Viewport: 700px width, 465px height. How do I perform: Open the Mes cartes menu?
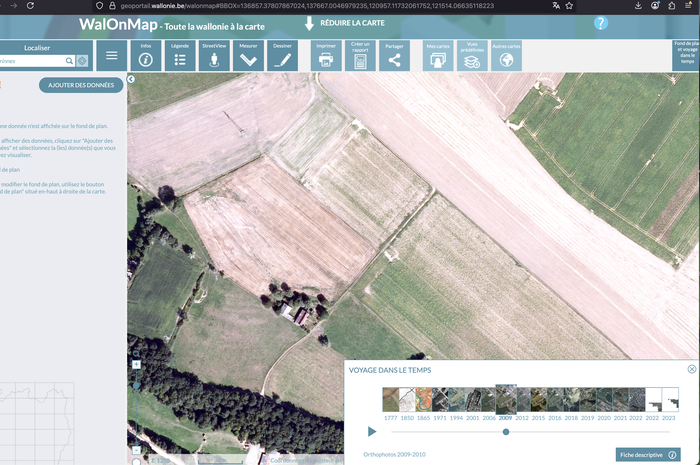pos(438,56)
